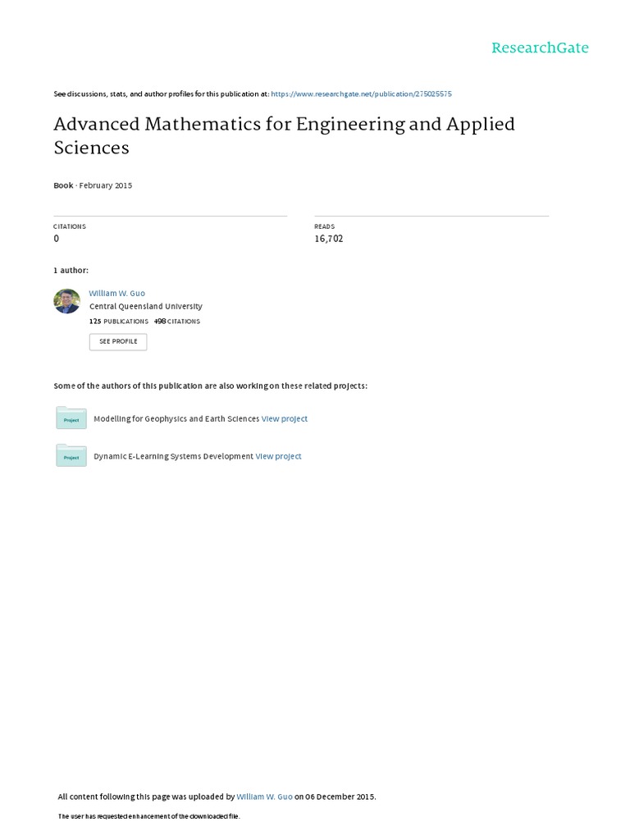This screenshot has height=840, width=630.
Task: Click Dynamic E-Learning Systems Development text
Action: point(173,457)
